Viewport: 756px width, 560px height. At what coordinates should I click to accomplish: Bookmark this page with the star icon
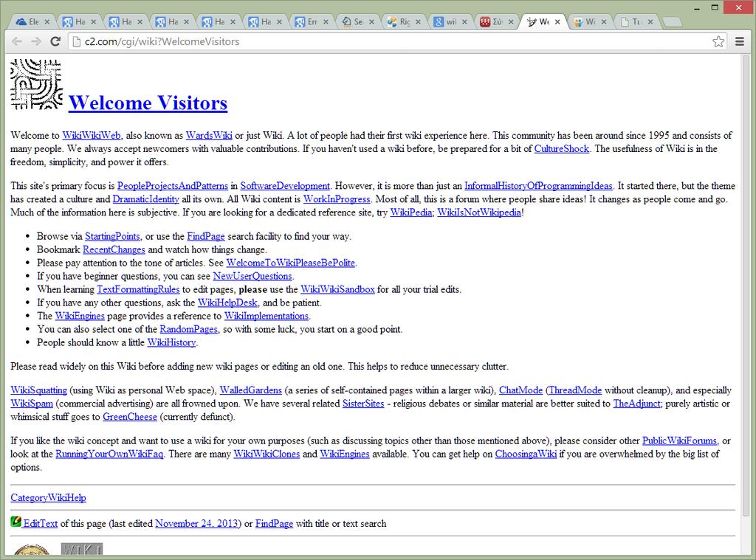tap(718, 41)
